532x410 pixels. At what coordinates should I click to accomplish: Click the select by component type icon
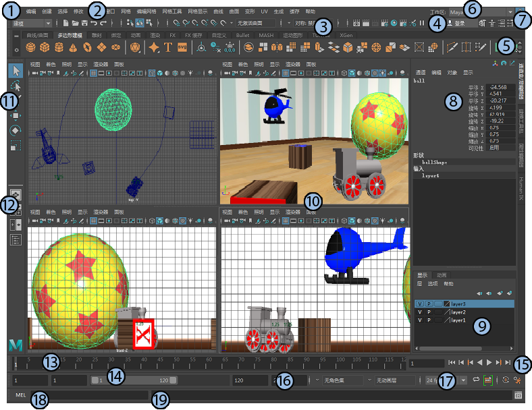[149, 23]
